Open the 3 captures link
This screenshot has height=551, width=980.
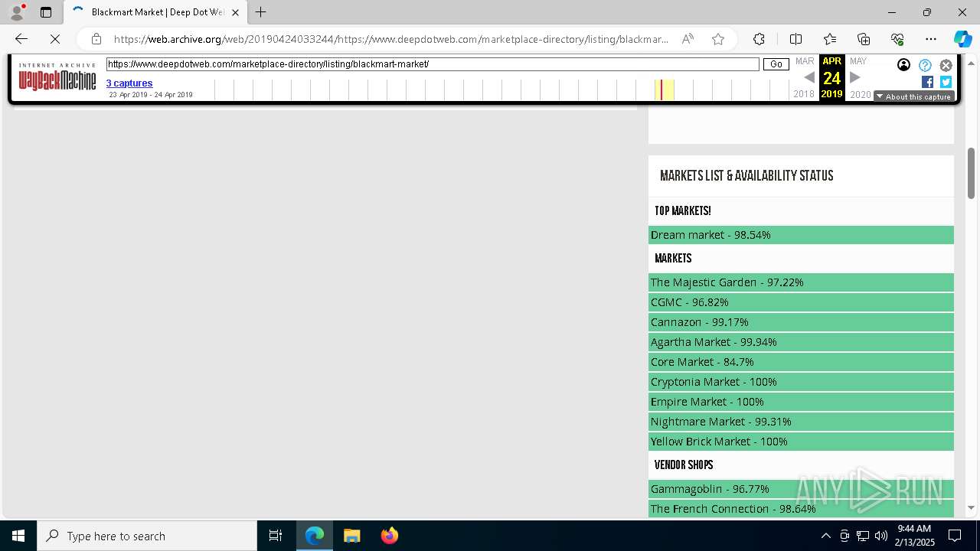tap(129, 83)
